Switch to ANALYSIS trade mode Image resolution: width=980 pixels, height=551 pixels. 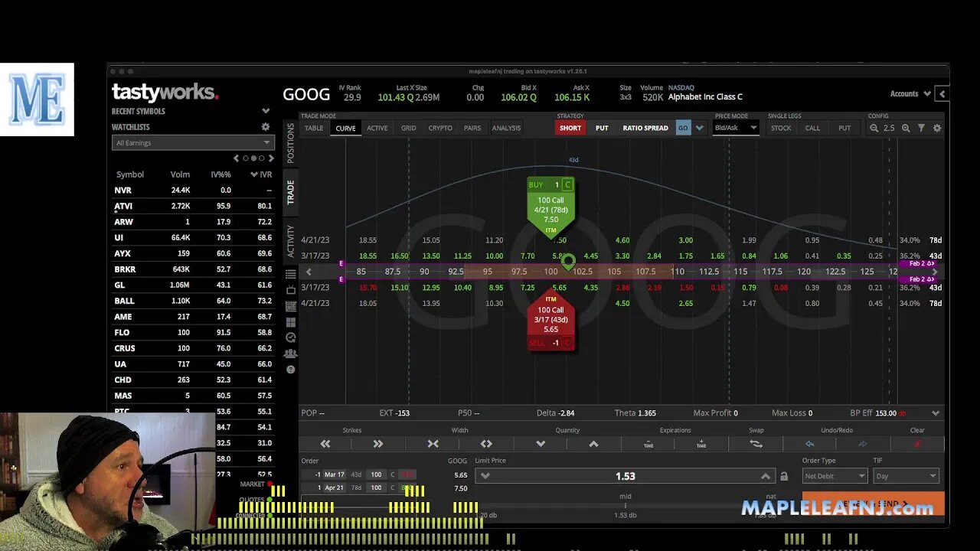point(506,128)
